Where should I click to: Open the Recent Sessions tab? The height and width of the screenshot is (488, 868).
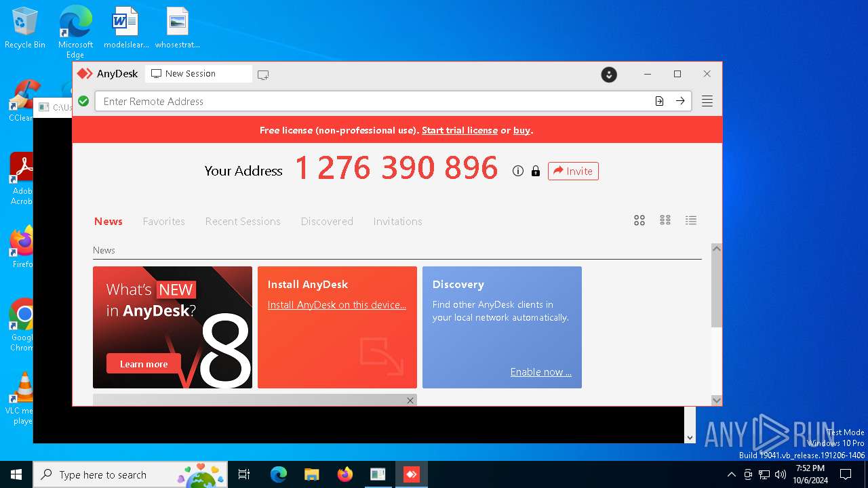click(243, 222)
